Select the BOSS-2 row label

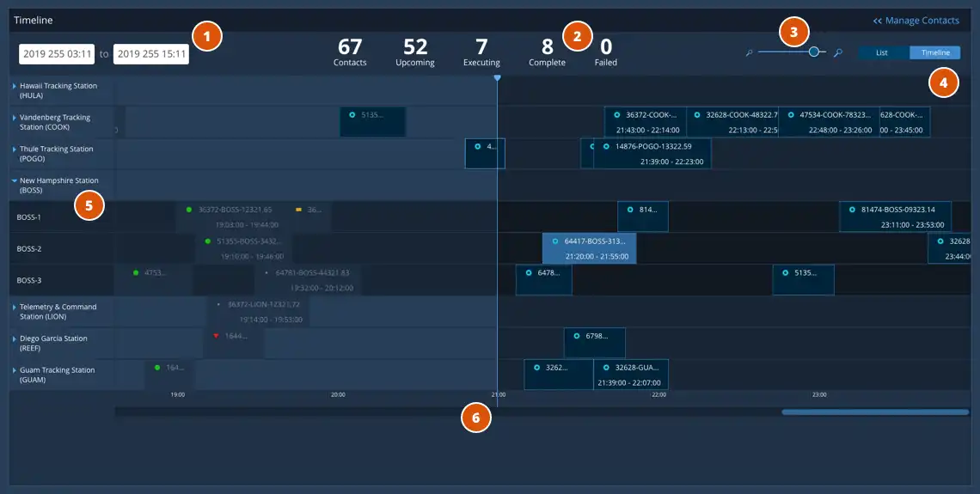[x=28, y=248]
